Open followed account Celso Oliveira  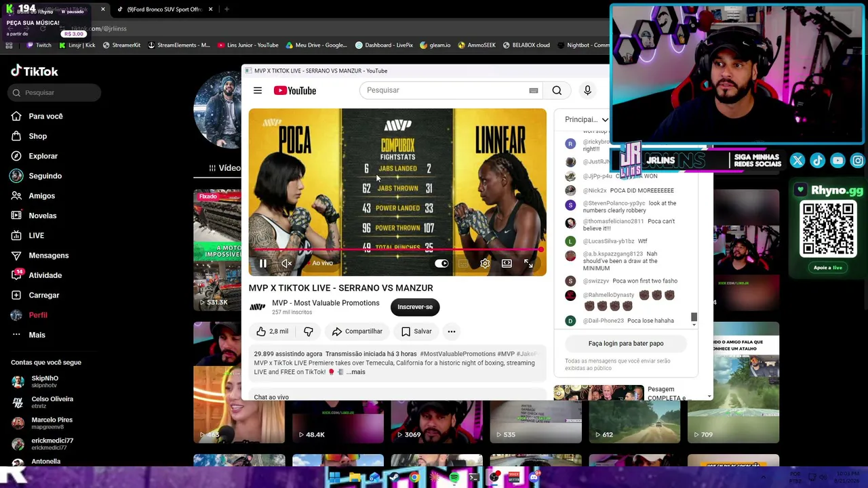click(x=52, y=402)
